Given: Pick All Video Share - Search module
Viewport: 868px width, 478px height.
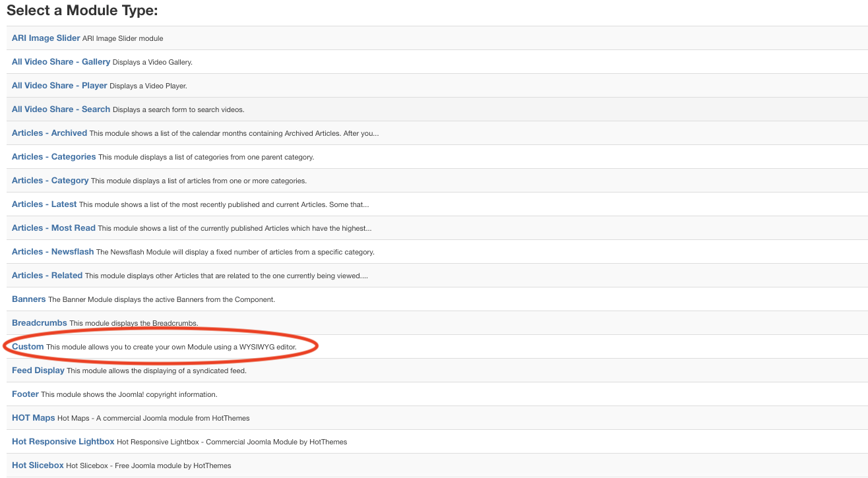Looking at the screenshot, I should click(61, 109).
